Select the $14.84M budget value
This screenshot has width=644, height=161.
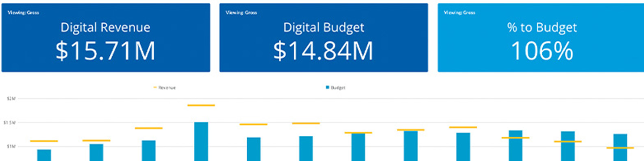click(x=323, y=51)
